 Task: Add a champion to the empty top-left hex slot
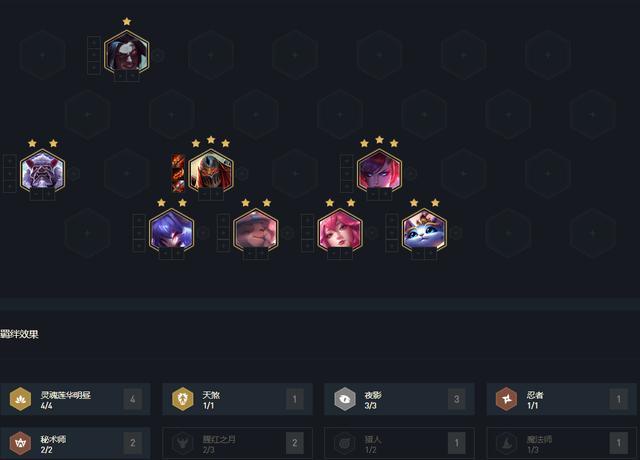(x=42, y=55)
